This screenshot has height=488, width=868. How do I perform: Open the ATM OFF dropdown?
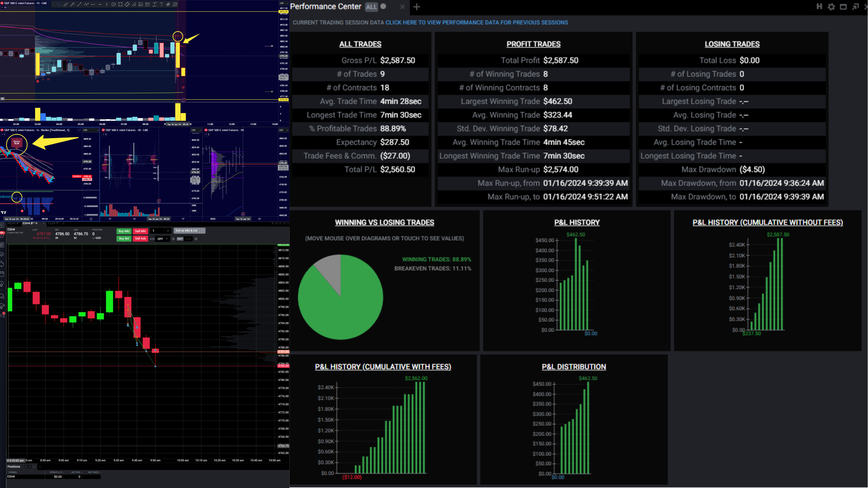tap(162, 239)
